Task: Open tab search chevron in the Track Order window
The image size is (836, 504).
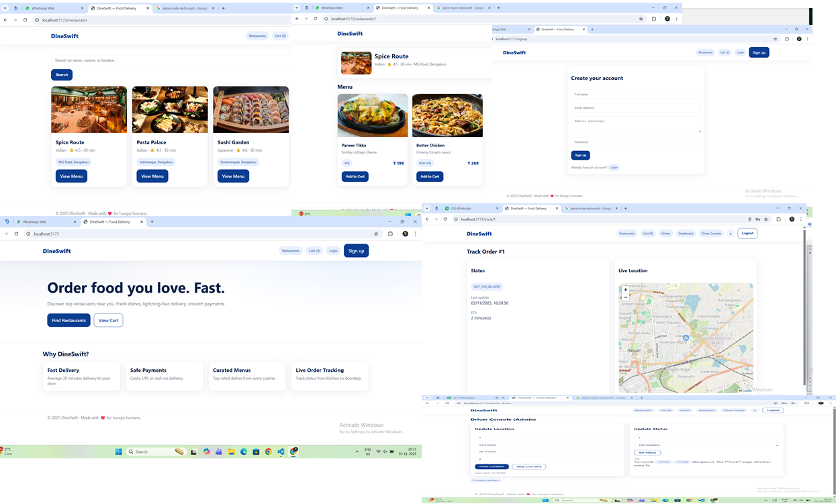Action: point(428,208)
